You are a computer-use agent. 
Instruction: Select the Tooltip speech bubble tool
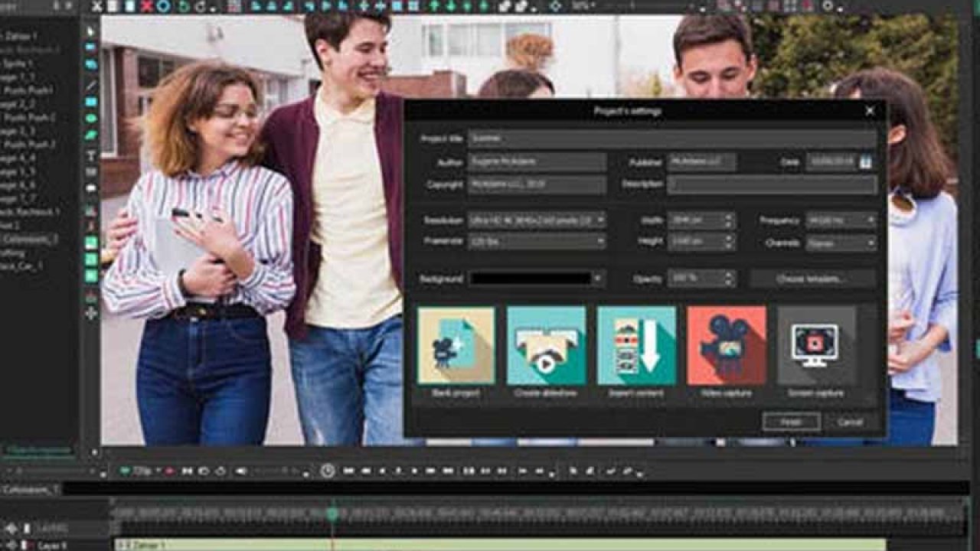pos(91,188)
